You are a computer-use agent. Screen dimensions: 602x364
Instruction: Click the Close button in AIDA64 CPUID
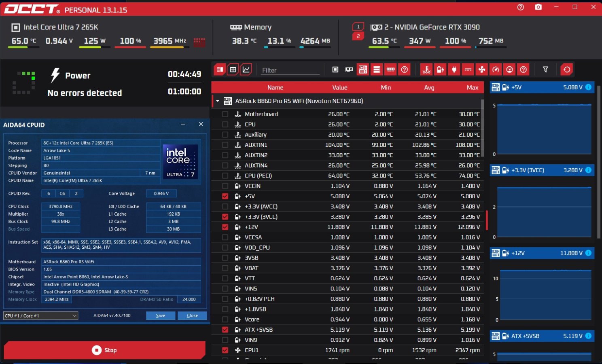point(192,315)
